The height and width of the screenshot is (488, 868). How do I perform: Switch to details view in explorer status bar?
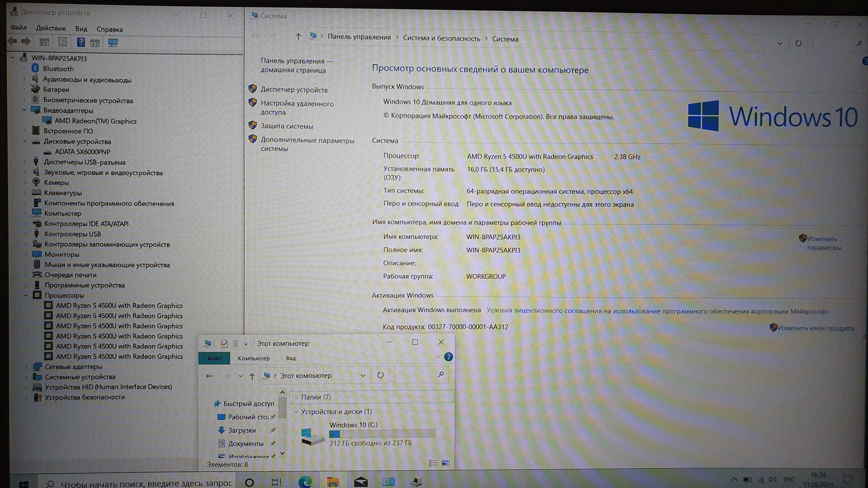click(x=433, y=463)
